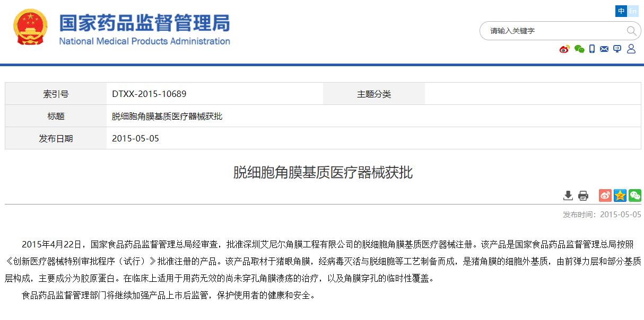Click the 请输入关键字 search field
The image size is (644, 320).
pyautogui.click(x=552, y=31)
